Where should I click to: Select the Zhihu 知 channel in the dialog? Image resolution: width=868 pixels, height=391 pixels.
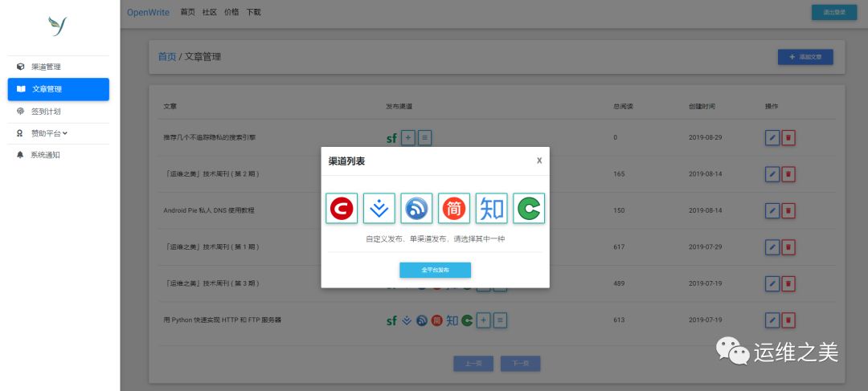coord(492,209)
